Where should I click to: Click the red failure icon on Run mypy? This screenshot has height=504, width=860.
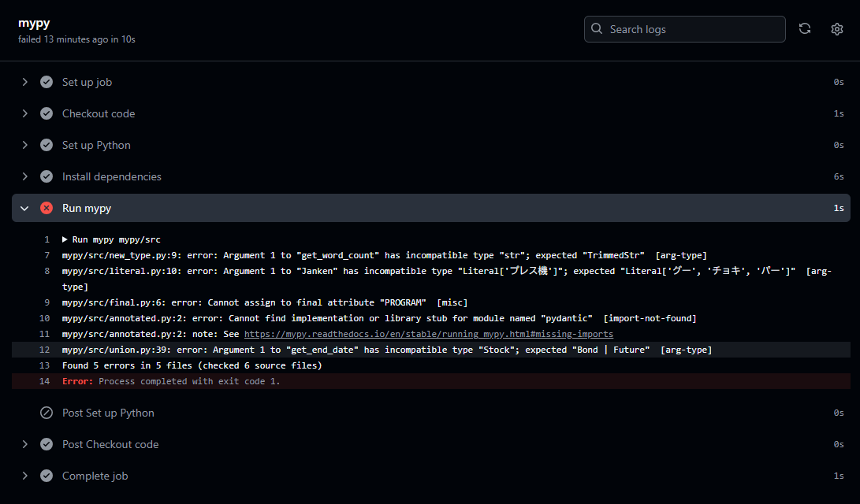pyautogui.click(x=46, y=208)
